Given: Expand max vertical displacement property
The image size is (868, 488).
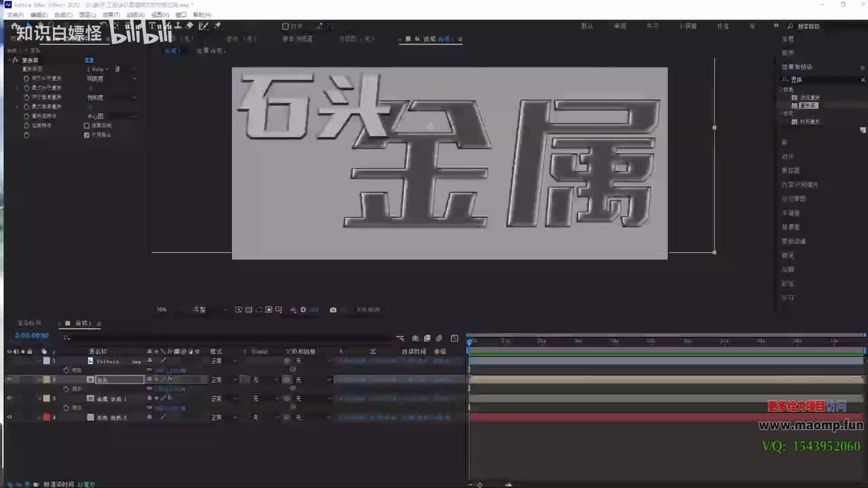Looking at the screenshot, I should [18, 107].
